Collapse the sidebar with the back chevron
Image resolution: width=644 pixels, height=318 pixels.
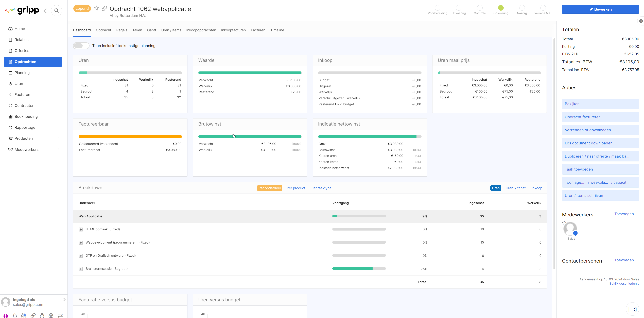pos(45,10)
